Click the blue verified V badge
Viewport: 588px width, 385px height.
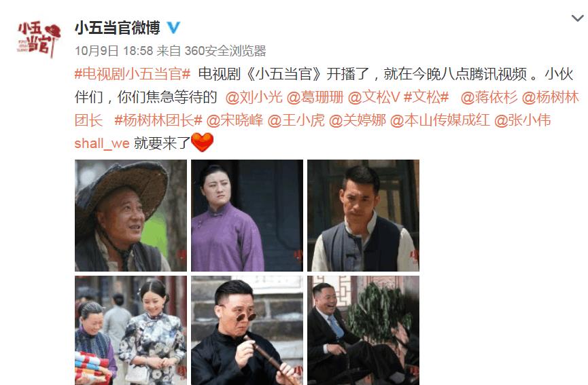pos(173,28)
